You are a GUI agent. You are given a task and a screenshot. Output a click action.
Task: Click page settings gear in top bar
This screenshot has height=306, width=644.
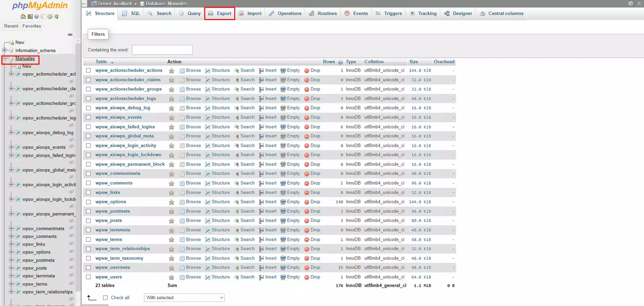click(630, 4)
